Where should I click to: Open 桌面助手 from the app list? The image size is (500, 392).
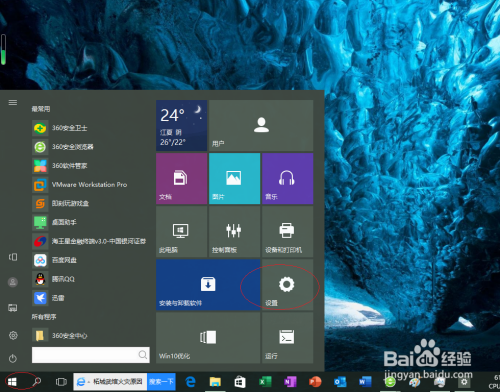tap(90, 222)
